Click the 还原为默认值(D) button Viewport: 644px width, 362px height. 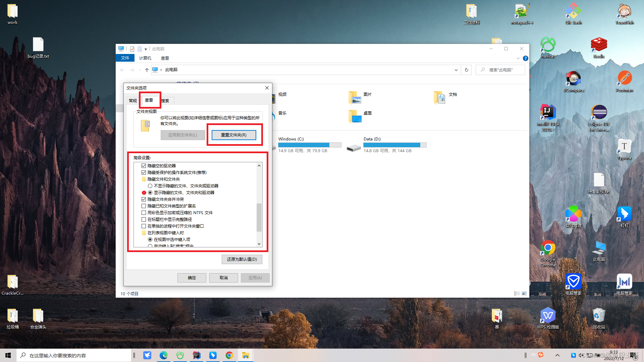click(241, 259)
